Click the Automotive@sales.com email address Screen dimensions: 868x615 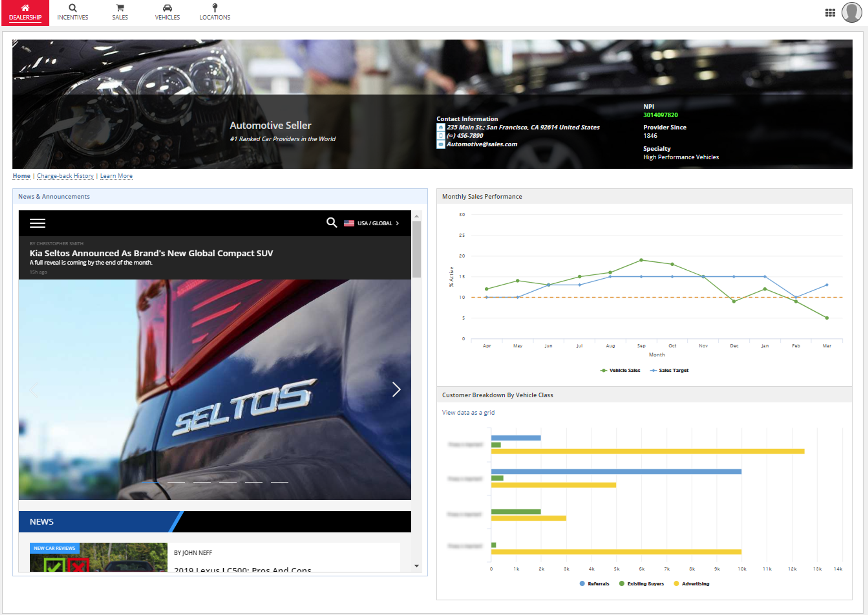point(482,144)
